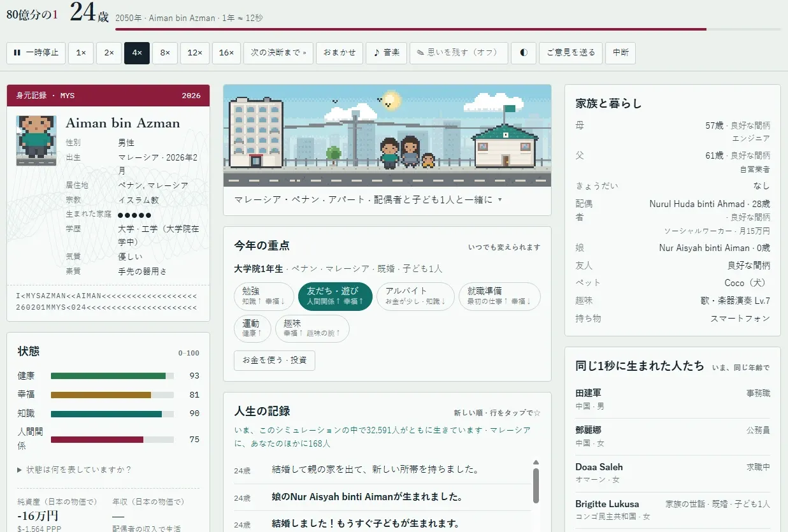
Task: Click the life log scrollbar
Action: click(x=536, y=486)
